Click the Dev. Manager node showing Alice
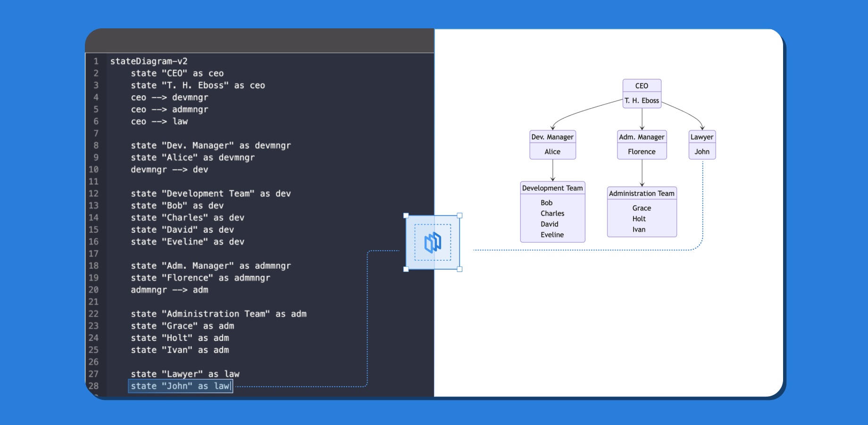 (552, 144)
